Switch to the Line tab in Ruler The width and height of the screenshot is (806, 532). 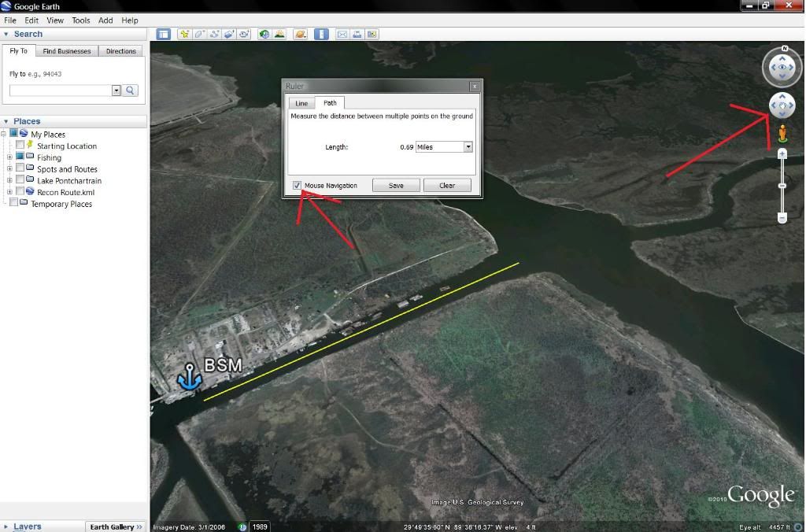(x=301, y=103)
